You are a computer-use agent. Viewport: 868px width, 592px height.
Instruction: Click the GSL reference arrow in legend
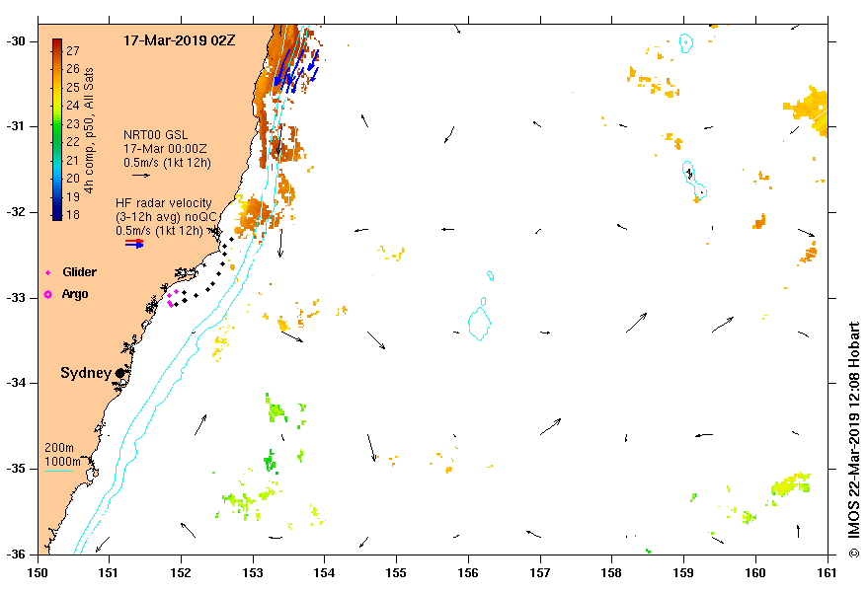141,176
